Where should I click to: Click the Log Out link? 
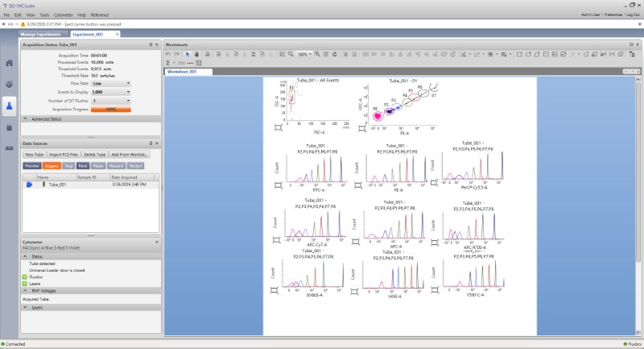[x=633, y=15]
